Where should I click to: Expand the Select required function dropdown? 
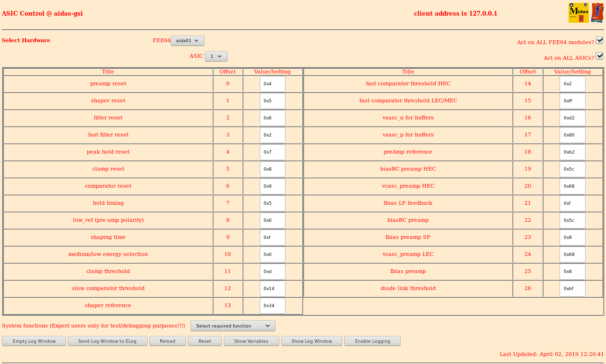click(x=233, y=326)
